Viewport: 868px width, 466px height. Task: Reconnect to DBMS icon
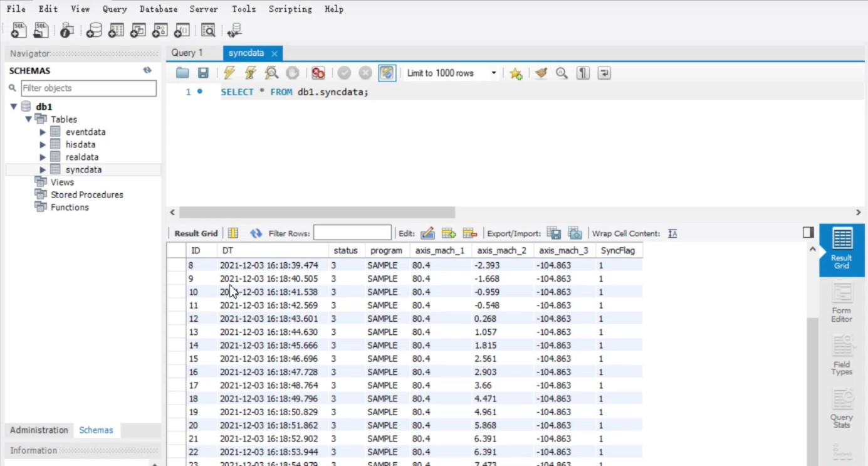click(x=234, y=30)
